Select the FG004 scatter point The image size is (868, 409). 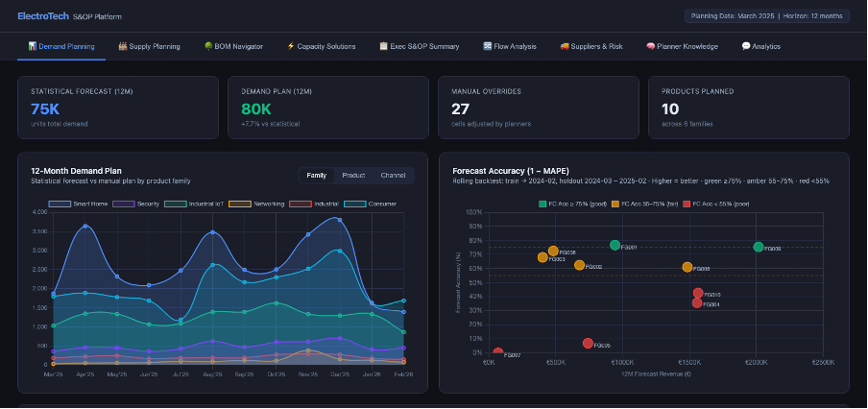(697, 302)
